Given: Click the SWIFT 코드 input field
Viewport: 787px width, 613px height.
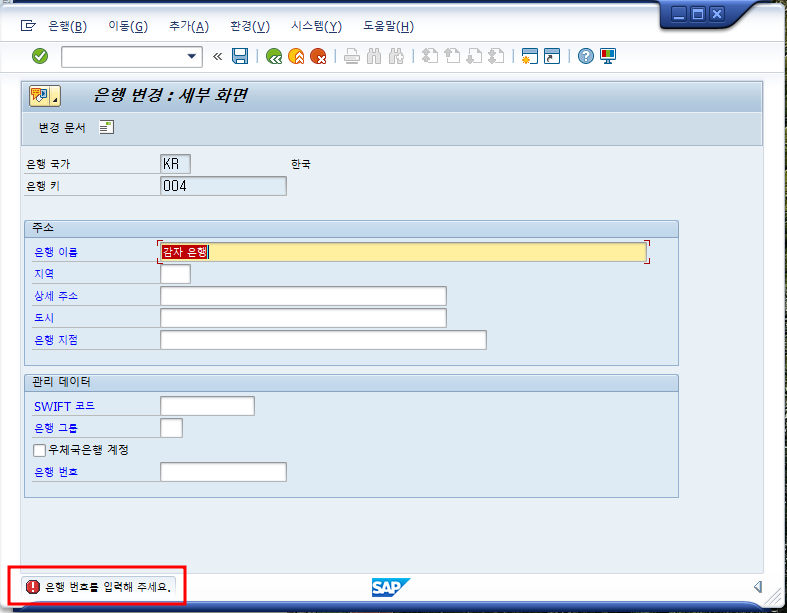Looking at the screenshot, I should (x=207, y=406).
